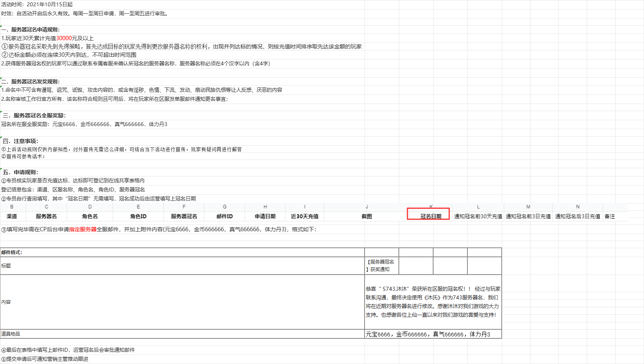Select the '内容' label cell
The image size is (644, 364).
pos(182,302)
